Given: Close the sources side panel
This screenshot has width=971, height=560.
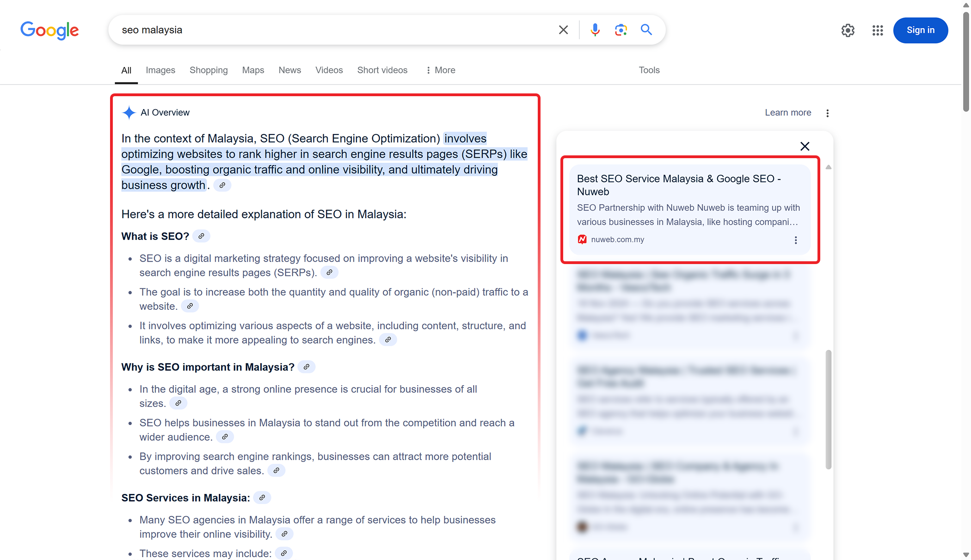Looking at the screenshot, I should [x=805, y=147].
